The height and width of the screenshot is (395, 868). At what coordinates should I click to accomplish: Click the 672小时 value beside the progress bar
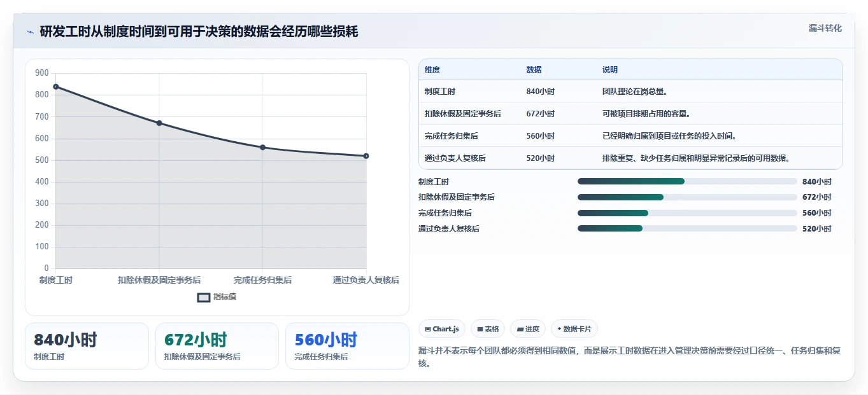click(817, 197)
